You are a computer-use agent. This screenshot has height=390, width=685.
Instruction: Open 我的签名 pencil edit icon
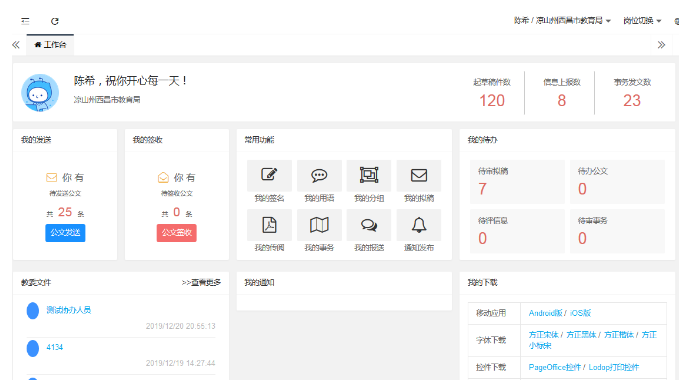(x=269, y=175)
